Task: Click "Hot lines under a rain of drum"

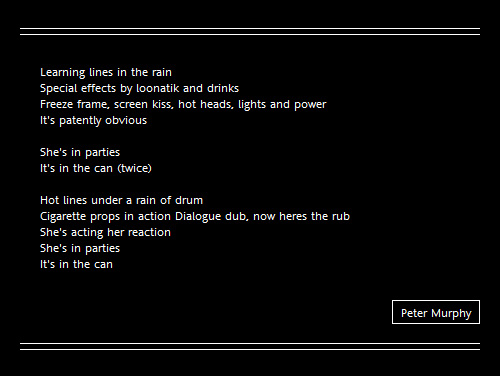Action: 121,200
